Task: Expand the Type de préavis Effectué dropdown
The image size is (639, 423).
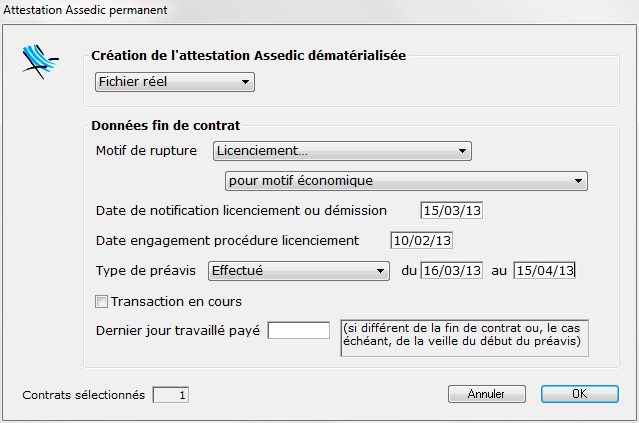Action: coord(299,271)
